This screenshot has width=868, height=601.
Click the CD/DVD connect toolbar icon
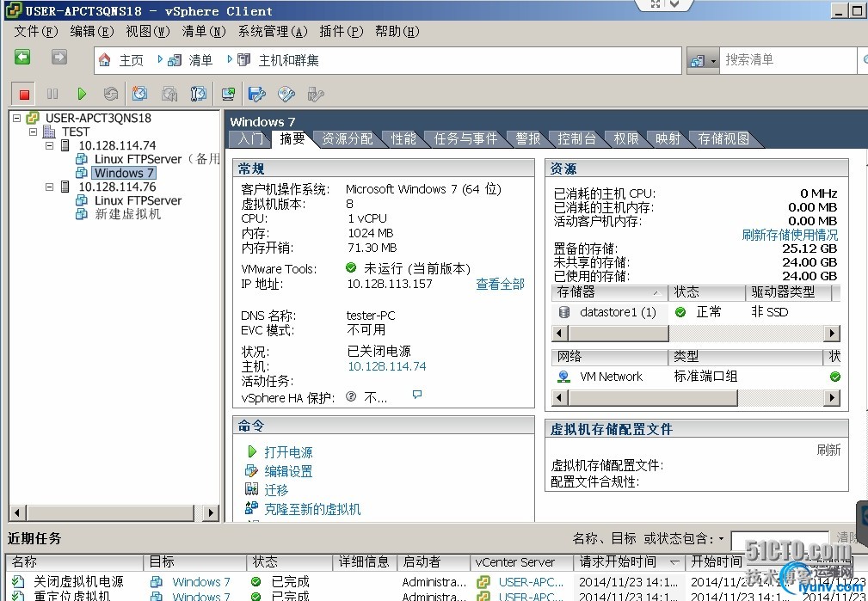click(x=286, y=94)
